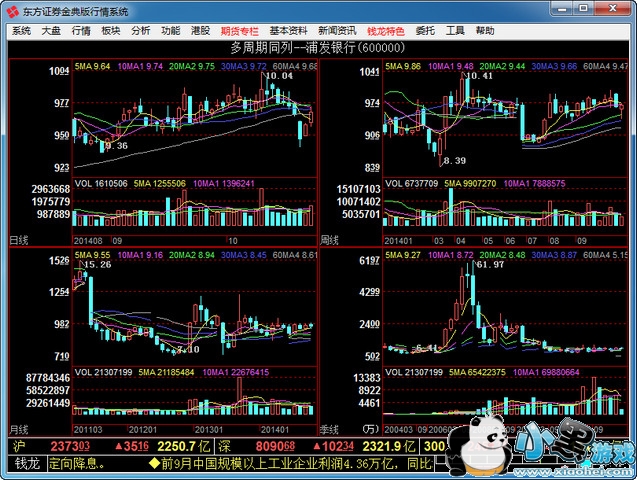Image resolution: width=637 pixels, height=480 pixels.
Task: Click the 多周期同列 浦发银行 title
Action: pos(318,48)
